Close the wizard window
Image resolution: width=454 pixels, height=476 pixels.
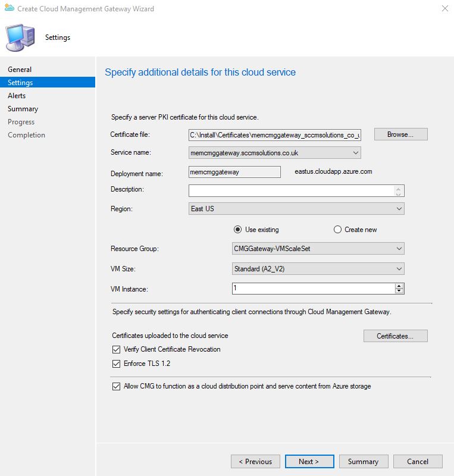[x=444, y=9]
